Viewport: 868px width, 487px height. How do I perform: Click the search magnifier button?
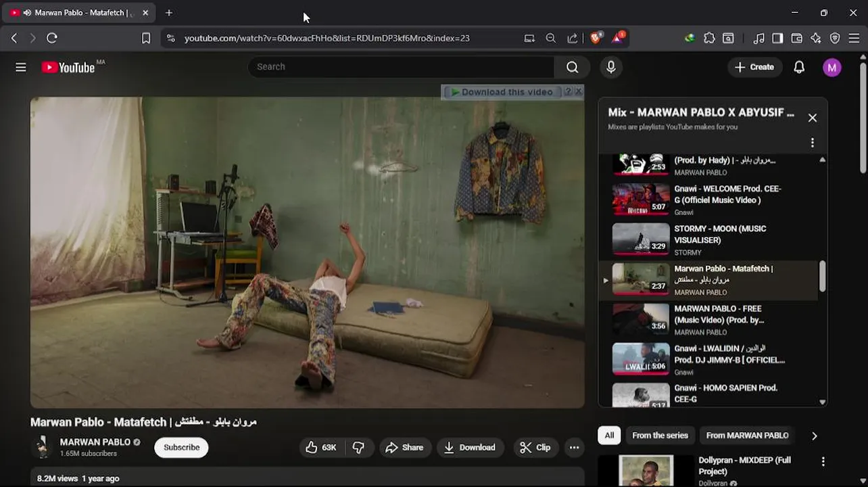(x=572, y=67)
